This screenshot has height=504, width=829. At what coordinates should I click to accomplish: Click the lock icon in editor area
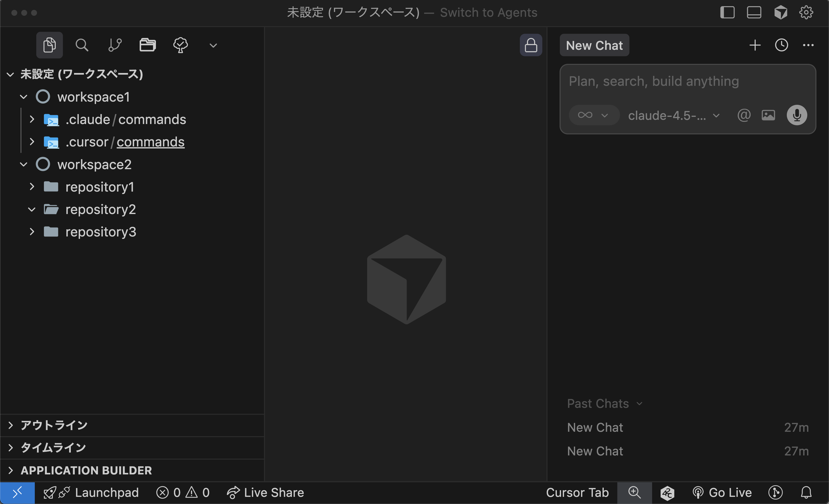[x=530, y=45]
